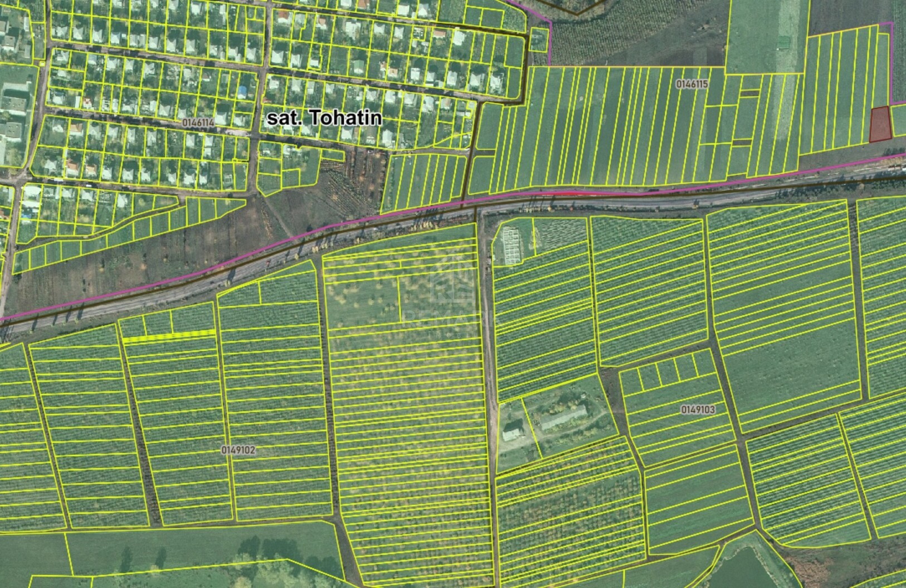
Task: Select cadastral sector label 0149103
Action: click(x=698, y=409)
